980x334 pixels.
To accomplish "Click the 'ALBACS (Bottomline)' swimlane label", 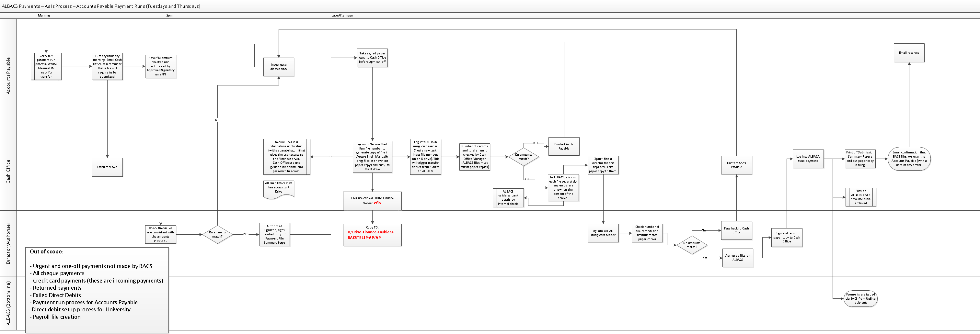I will pyautogui.click(x=8, y=303).
